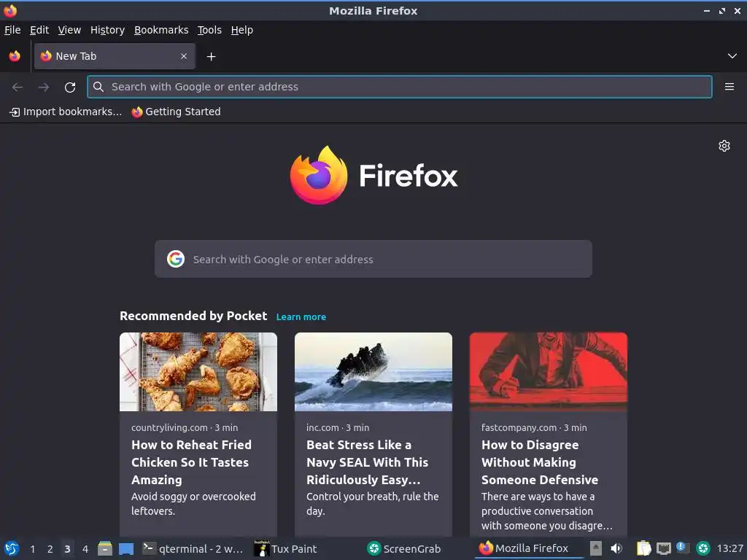
Task: Open the volume speaker tray icon
Action: tap(616, 548)
